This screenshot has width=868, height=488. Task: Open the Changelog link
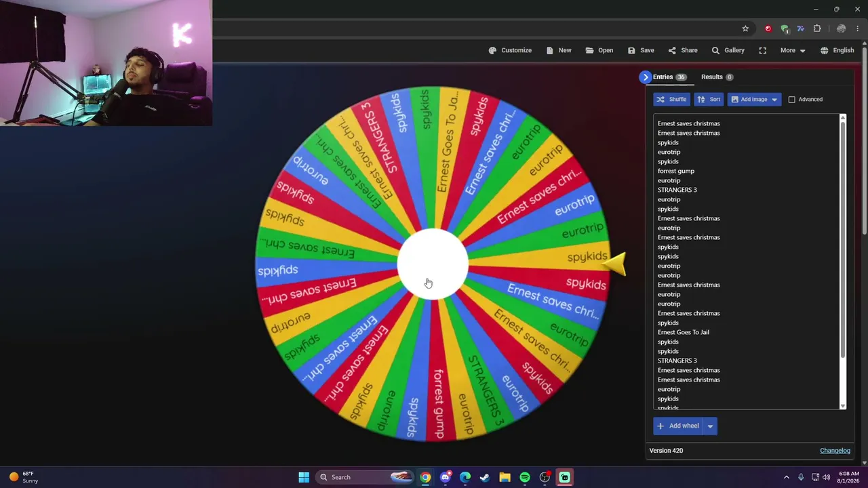835,451
